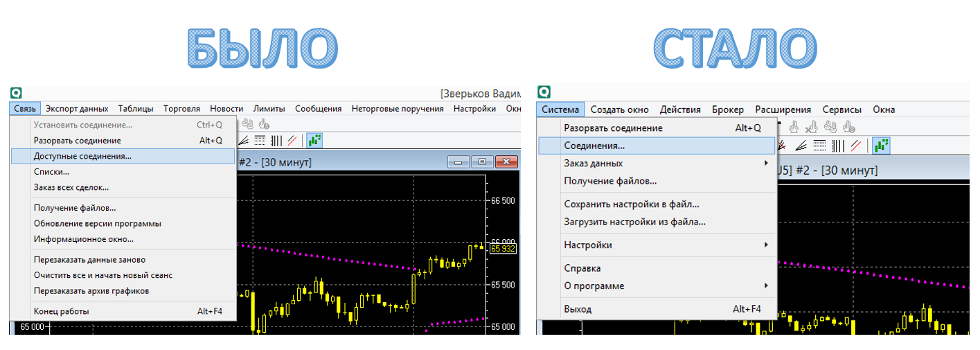This screenshot has width=980, height=350.
Task: Open the Создать окно menu
Action: [620, 110]
